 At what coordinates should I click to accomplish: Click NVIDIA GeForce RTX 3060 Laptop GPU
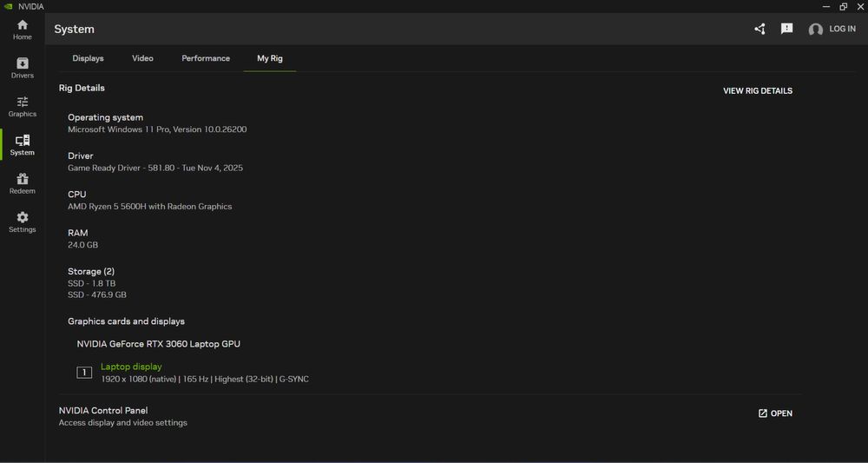[x=158, y=344]
